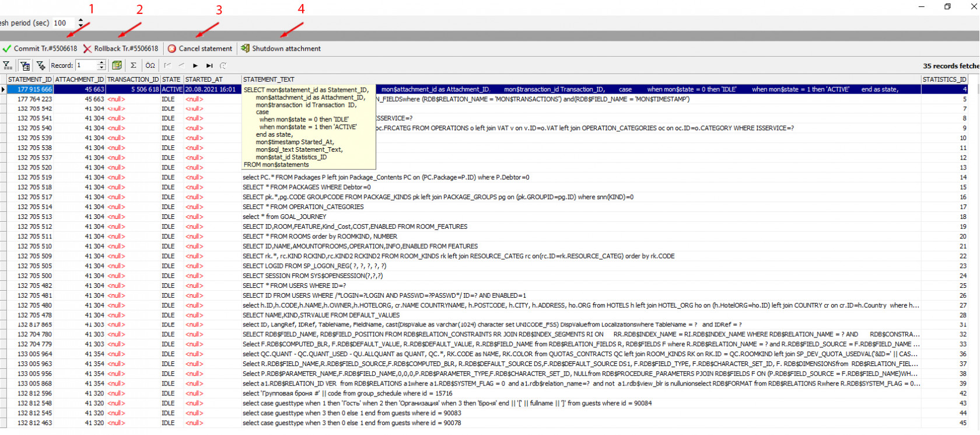980x435 pixels.
Task: Select row SELECT ID FROM USERS WHERE login
Action: point(384,295)
